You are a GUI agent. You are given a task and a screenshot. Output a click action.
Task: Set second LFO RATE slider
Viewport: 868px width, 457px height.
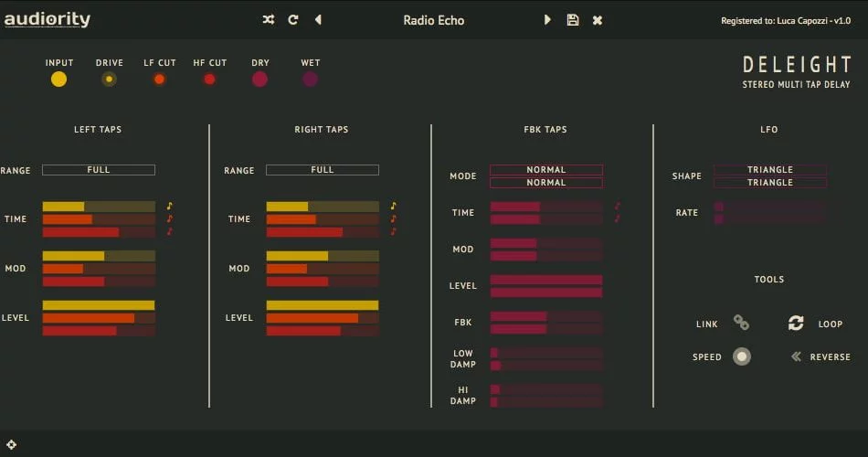pyautogui.click(x=770, y=218)
